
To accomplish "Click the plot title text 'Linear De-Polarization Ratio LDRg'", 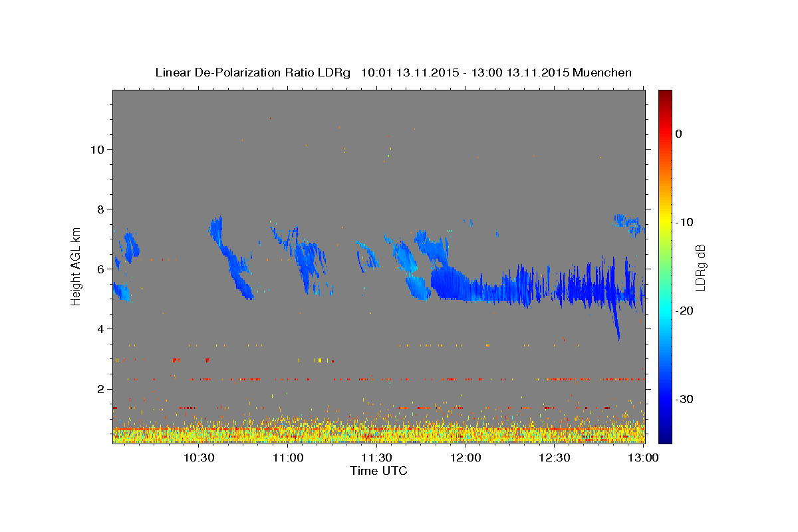I will click(x=252, y=72).
